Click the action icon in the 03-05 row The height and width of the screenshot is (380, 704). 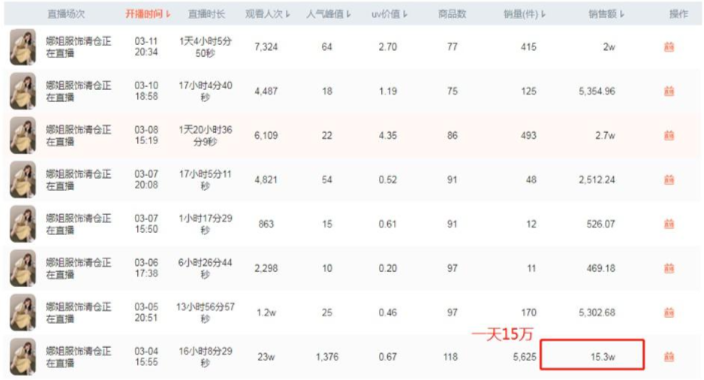point(669,312)
